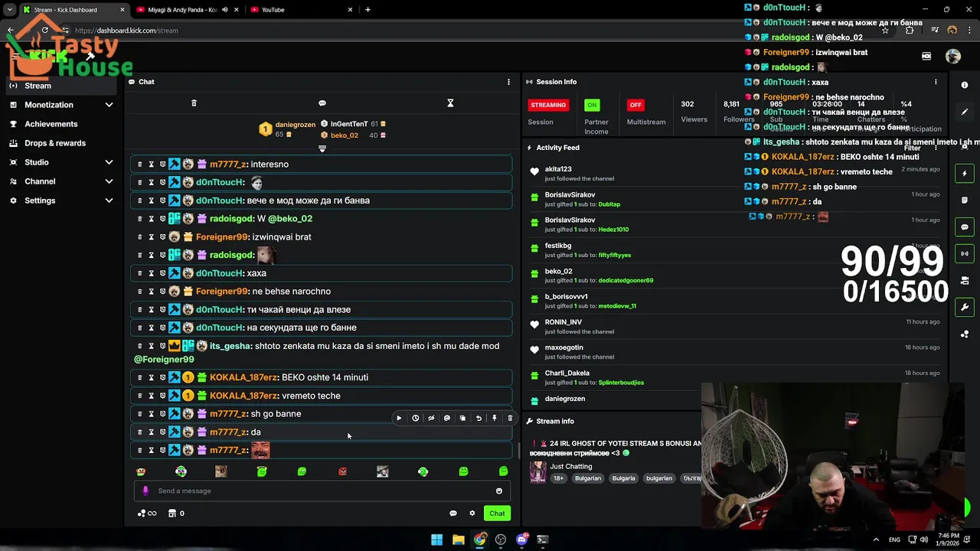Click the channel points infinity indicator below message box

click(147, 514)
